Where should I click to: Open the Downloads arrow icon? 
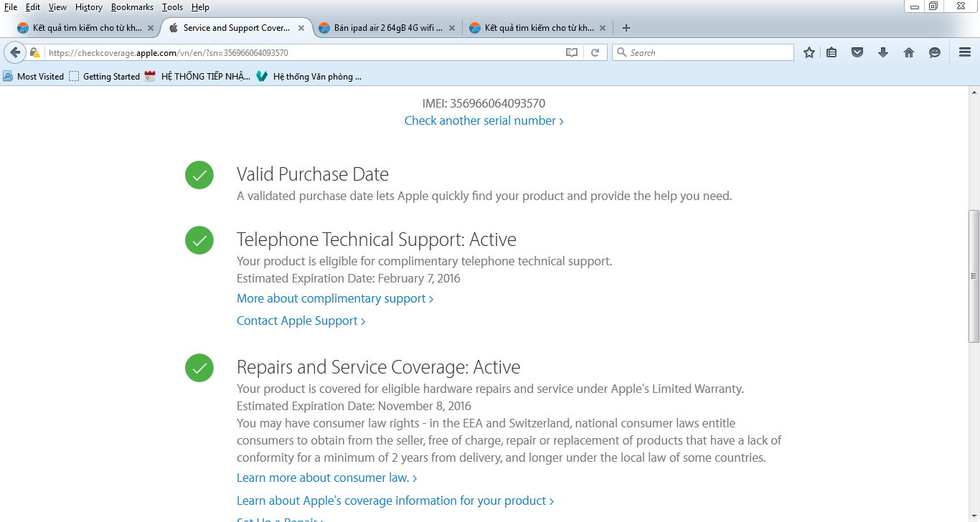coord(883,52)
